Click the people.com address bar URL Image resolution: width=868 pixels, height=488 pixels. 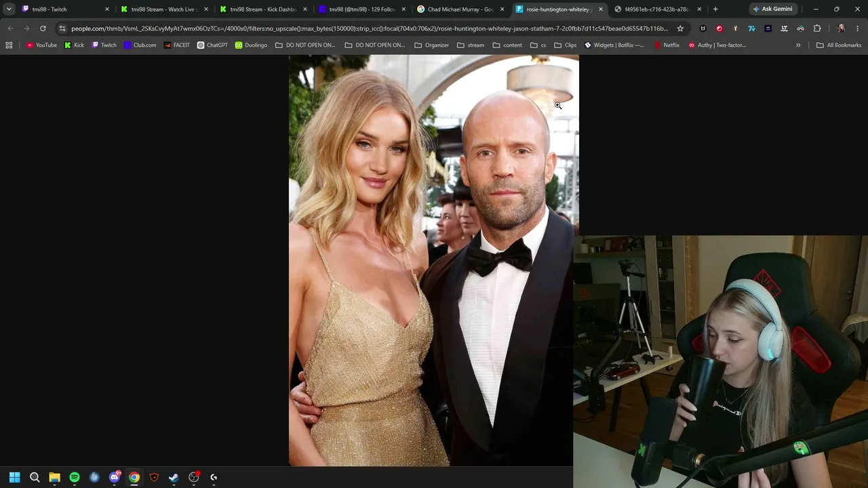(370, 28)
